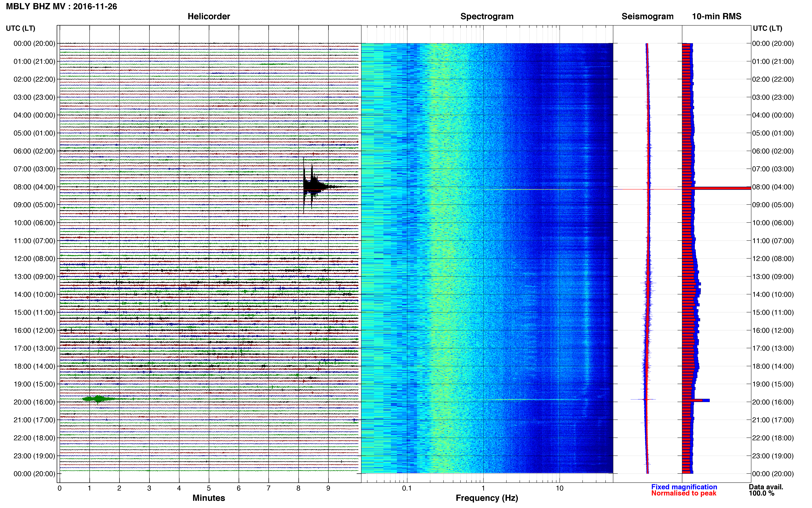Image resolution: width=812 pixels, height=508 pixels.
Task: Click the left '12:00 (08:00)' time label
Action: coord(34,259)
